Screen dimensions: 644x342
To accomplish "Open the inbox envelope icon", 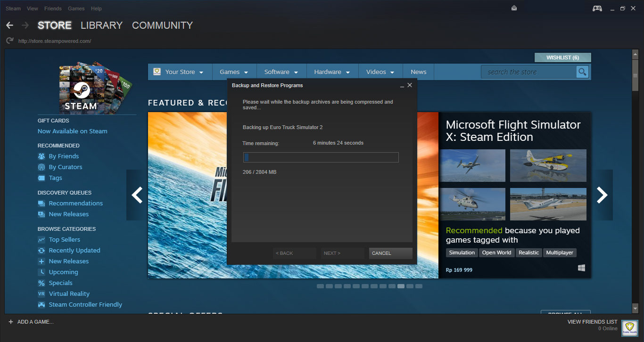I will pyautogui.click(x=514, y=8).
